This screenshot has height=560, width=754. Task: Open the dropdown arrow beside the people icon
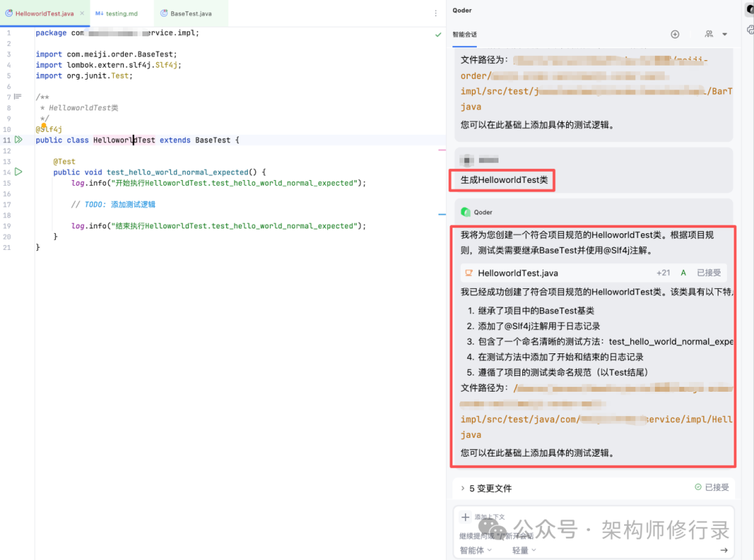[x=725, y=34]
